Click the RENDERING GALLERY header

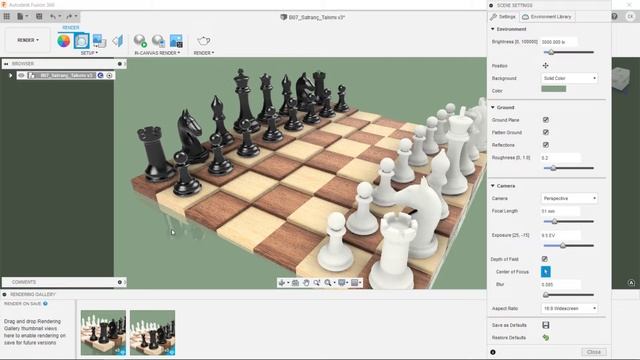(x=33, y=294)
